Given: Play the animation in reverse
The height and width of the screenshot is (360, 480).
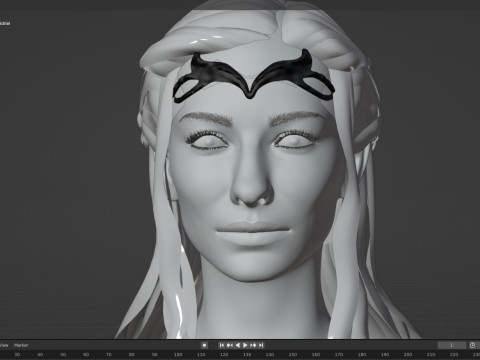Looking at the screenshot, I should [x=238, y=345].
